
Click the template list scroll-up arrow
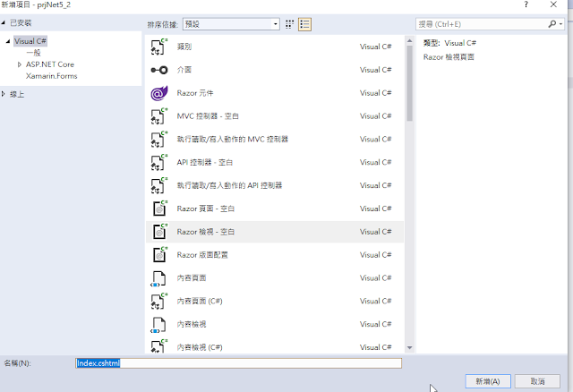[410, 40]
